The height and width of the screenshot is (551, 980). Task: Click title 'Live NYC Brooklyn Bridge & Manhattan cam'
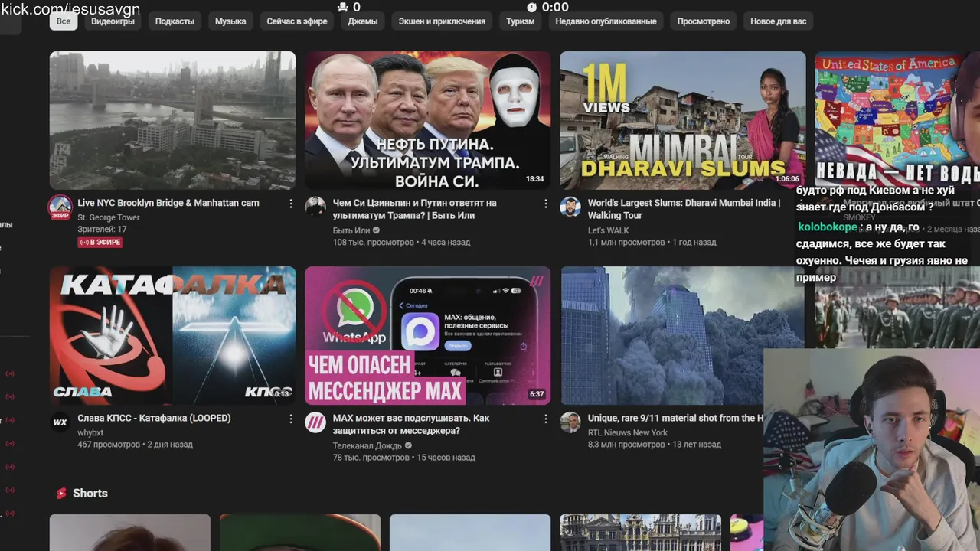(x=168, y=203)
